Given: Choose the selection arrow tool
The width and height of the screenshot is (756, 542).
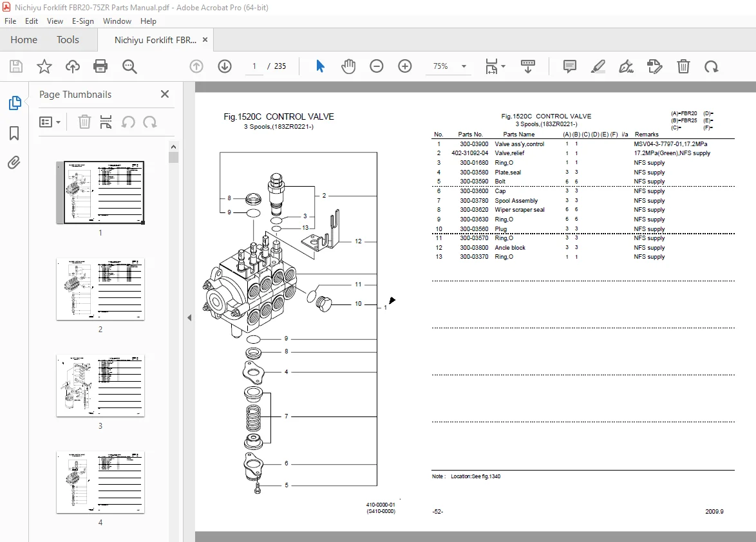Looking at the screenshot, I should (x=320, y=66).
